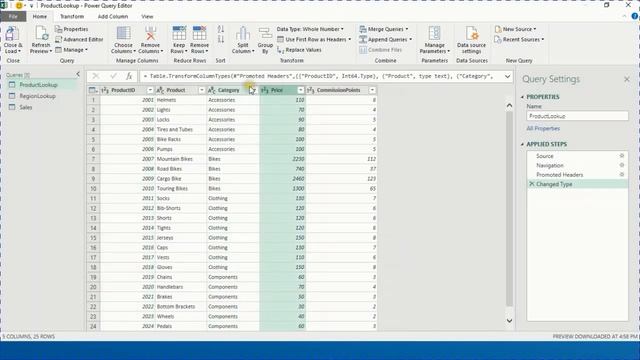640x360 pixels.
Task: Close the Query Settings pane
Action: click(x=627, y=79)
